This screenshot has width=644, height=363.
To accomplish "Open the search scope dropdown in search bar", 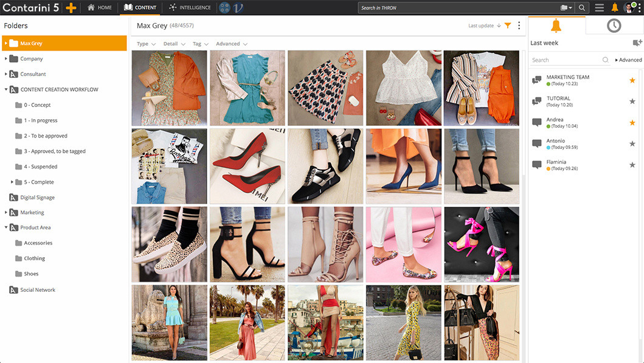I will (566, 8).
